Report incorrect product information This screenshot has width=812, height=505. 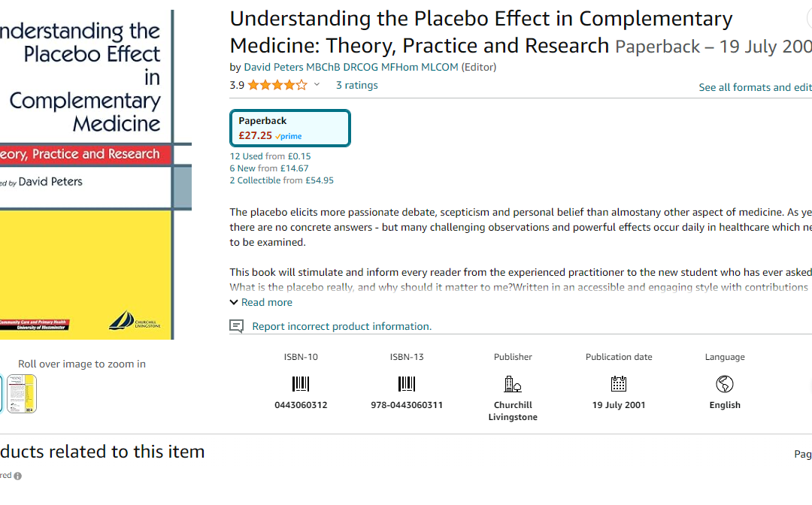coord(342,326)
